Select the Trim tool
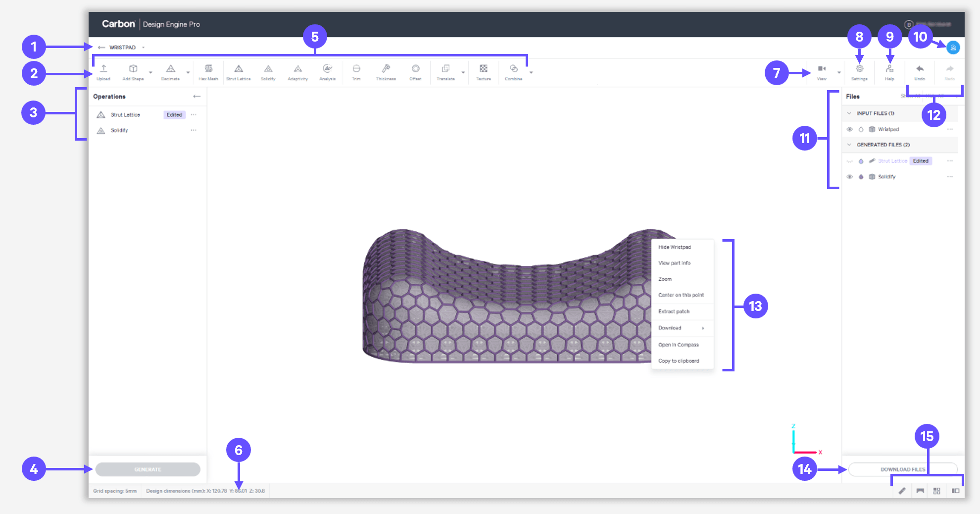980x514 pixels. point(356,72)
